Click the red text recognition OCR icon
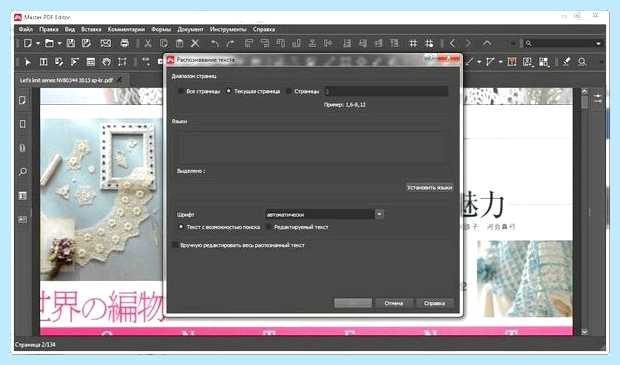620x365 pixels. (512, 62)
